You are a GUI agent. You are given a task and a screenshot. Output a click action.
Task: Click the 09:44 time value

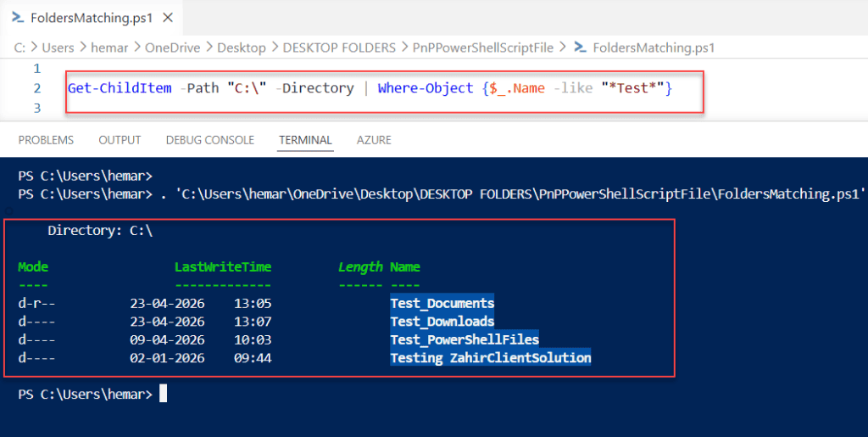click(253, 358)
